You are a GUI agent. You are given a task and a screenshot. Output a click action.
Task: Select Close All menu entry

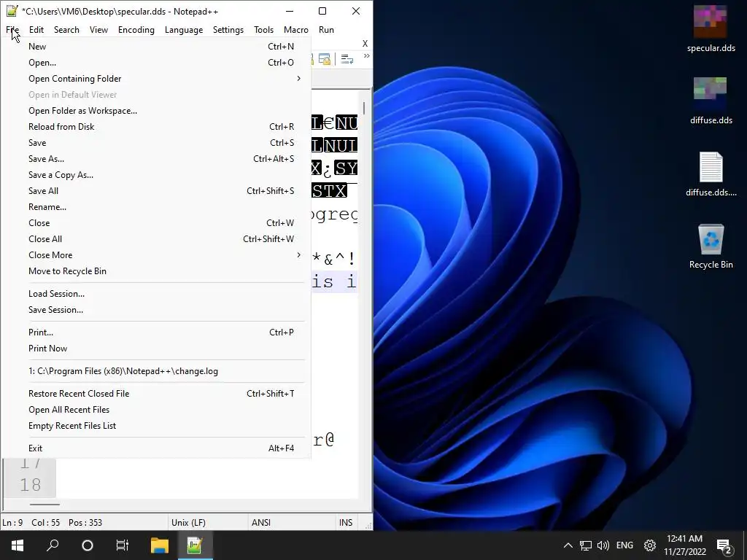(155, 239)
